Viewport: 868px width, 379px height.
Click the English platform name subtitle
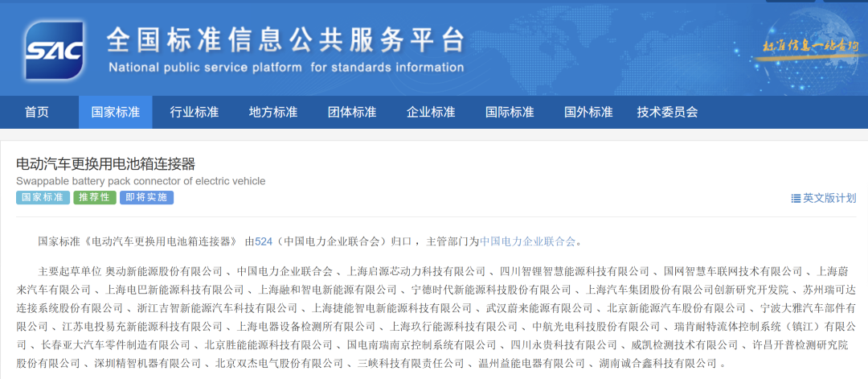click(x=286, y=68)
